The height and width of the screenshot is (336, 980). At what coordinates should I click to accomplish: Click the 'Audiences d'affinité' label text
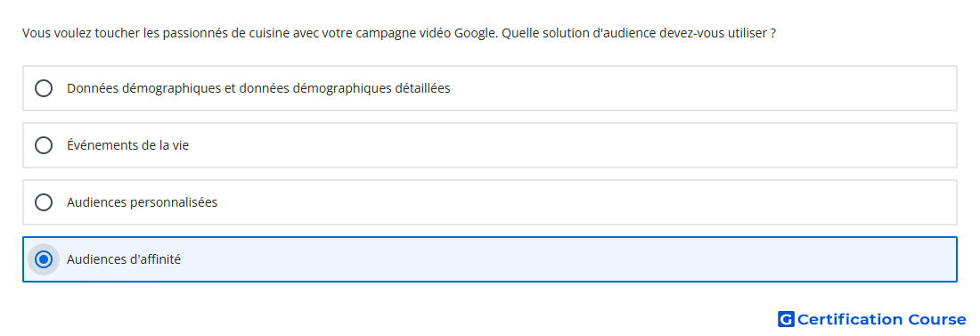pos(124,259)
